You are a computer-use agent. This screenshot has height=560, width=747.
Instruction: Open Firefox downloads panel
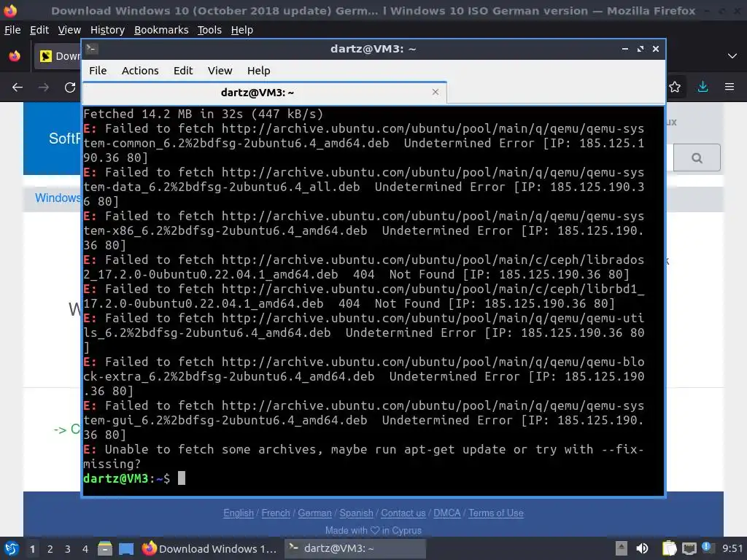(703, 87)
